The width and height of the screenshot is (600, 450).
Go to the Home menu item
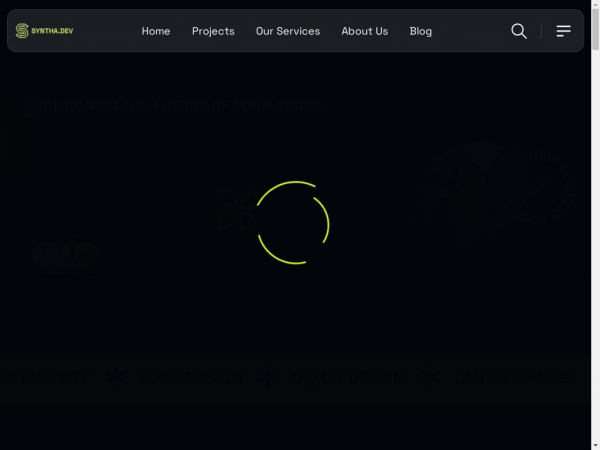(x=156, y=31)
